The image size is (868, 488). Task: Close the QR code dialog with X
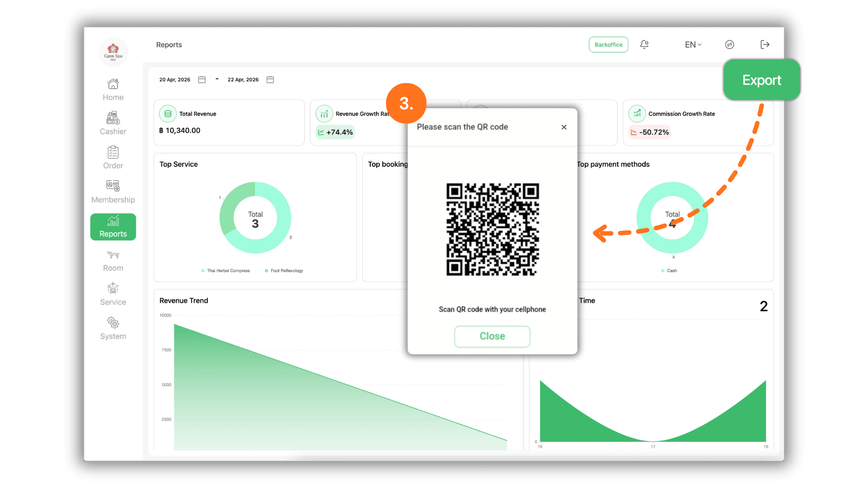564,127
